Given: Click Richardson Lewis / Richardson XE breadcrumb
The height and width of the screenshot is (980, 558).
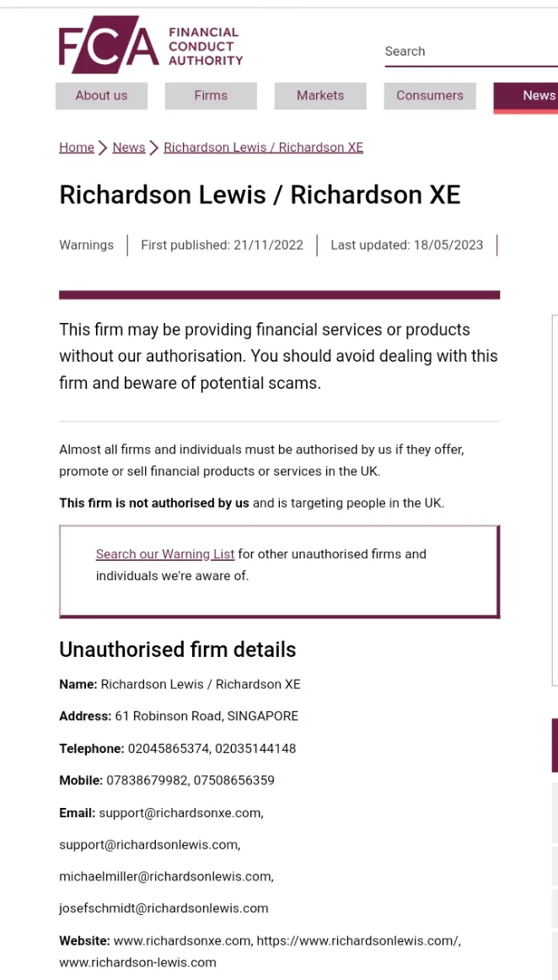Looking at the screenshot, I should click(263, 148).
